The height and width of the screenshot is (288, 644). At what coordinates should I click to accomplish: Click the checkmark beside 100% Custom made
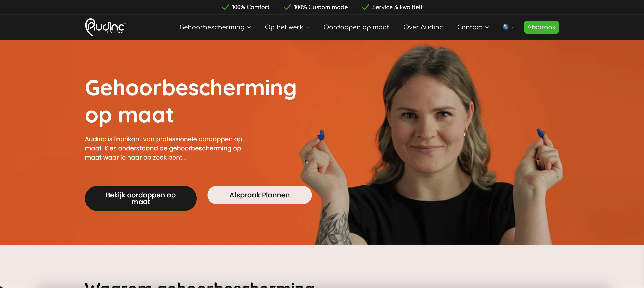(287, 7)
